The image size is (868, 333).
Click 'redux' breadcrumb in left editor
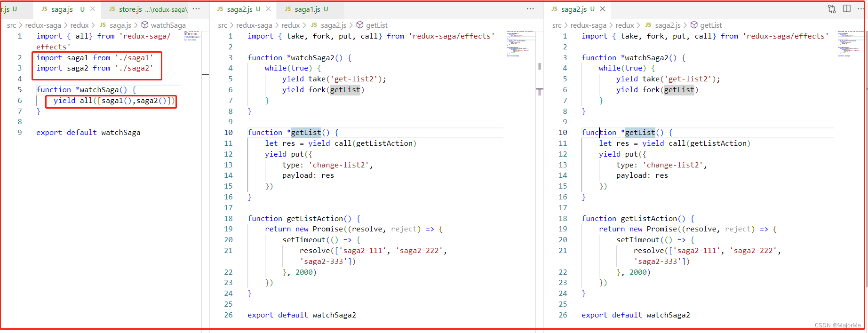(x=80, y=25)
